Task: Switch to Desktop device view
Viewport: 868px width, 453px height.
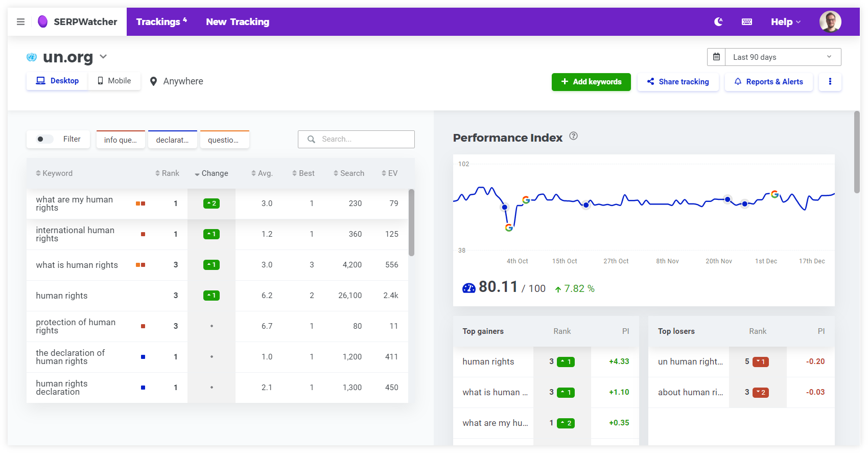Action: [57, 81]
